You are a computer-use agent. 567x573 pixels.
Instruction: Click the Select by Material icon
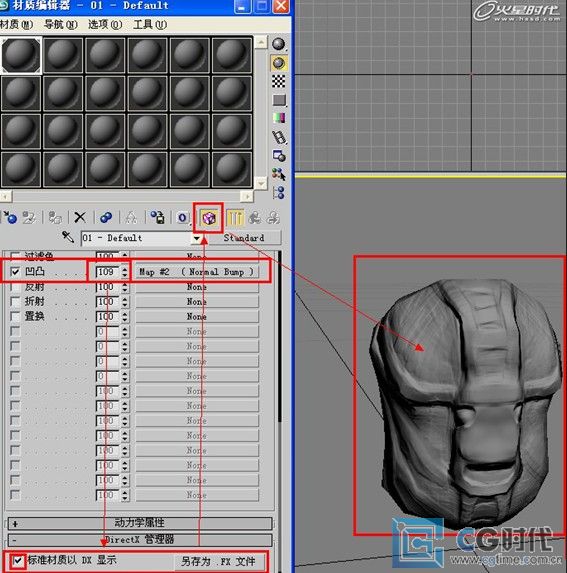279,174
